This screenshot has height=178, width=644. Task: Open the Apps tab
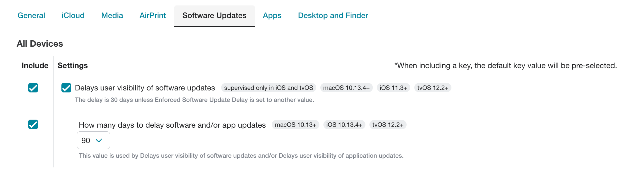pyautogui.click(x=272, y=15)
